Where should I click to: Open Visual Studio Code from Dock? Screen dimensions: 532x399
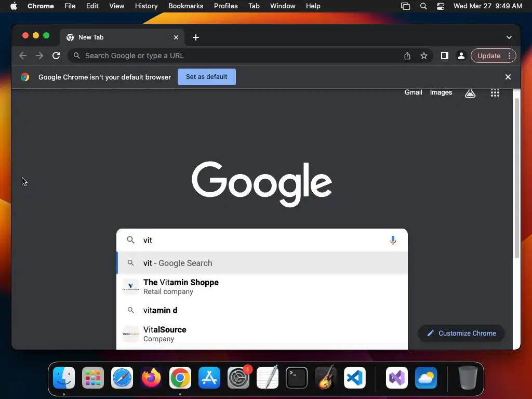coord(355,378)
